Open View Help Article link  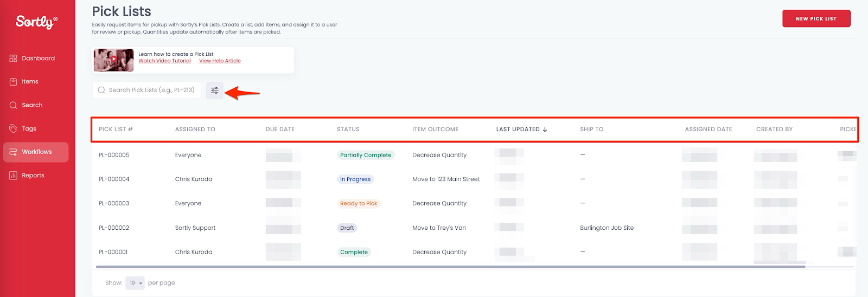(x=220, y=61)
